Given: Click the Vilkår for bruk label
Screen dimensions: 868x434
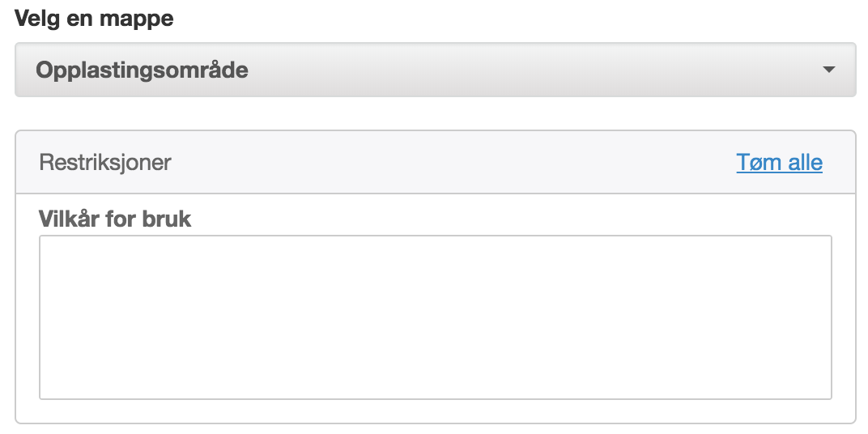Looking at the screenshot, I should click(x=115, y=219).
